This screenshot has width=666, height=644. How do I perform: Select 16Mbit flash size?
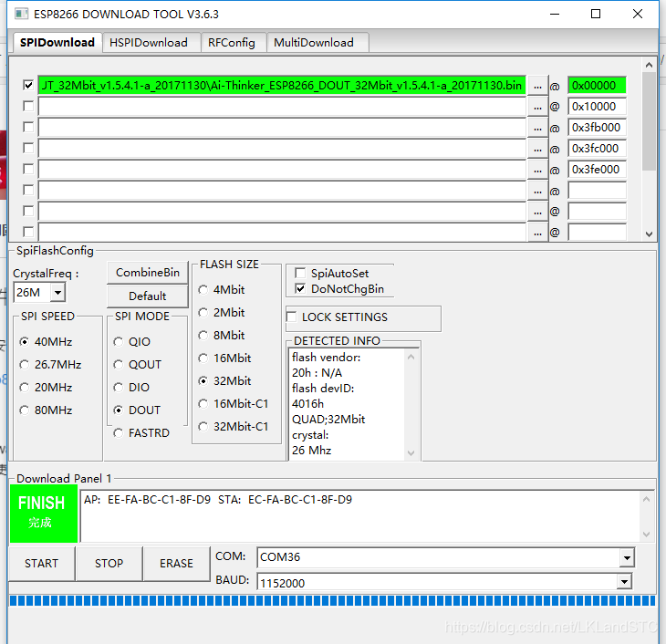tap(203, 358)
